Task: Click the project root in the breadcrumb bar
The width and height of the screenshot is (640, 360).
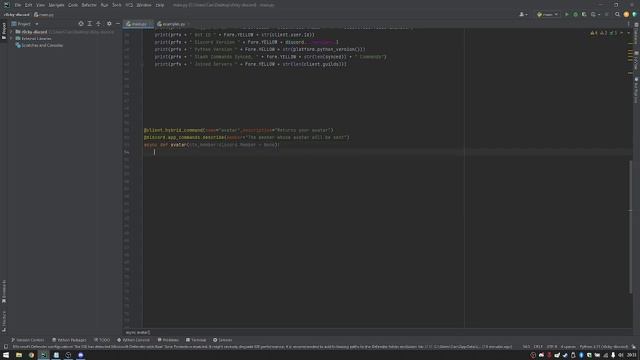Action: [17, 15]
